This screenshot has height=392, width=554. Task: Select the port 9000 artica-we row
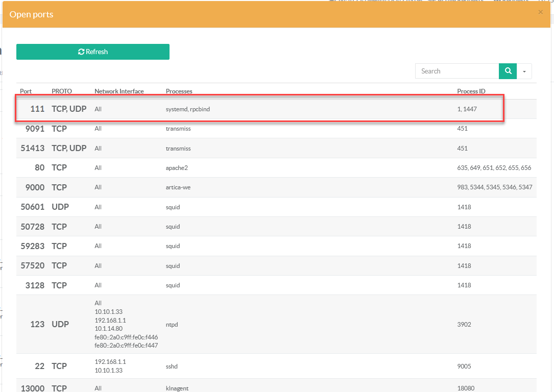(x=276, y=187)
